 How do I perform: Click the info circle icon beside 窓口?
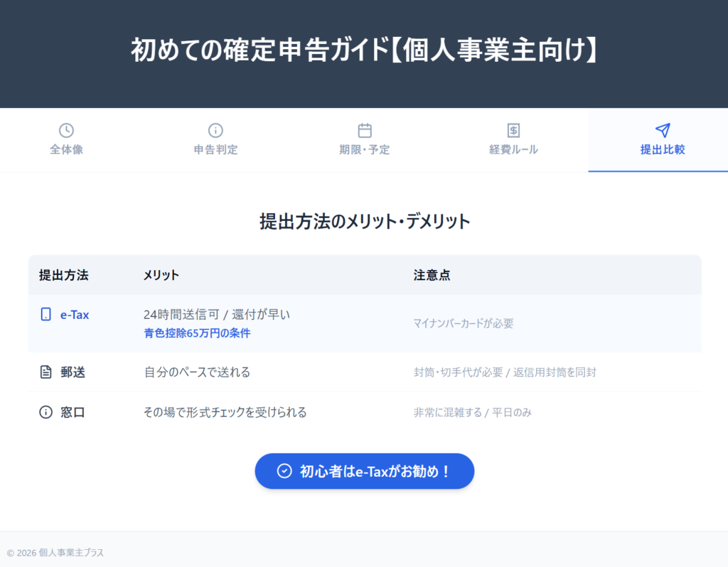(x=44, y=411)
